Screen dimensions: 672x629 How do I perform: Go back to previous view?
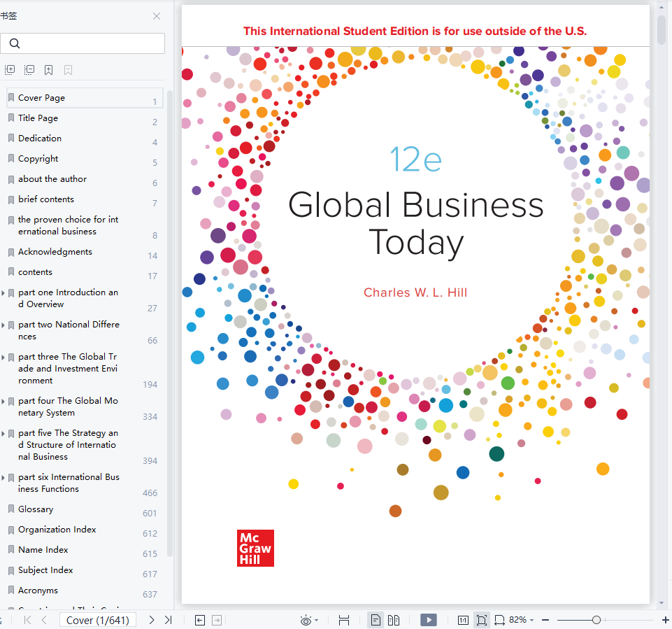(x=200, y=621)
